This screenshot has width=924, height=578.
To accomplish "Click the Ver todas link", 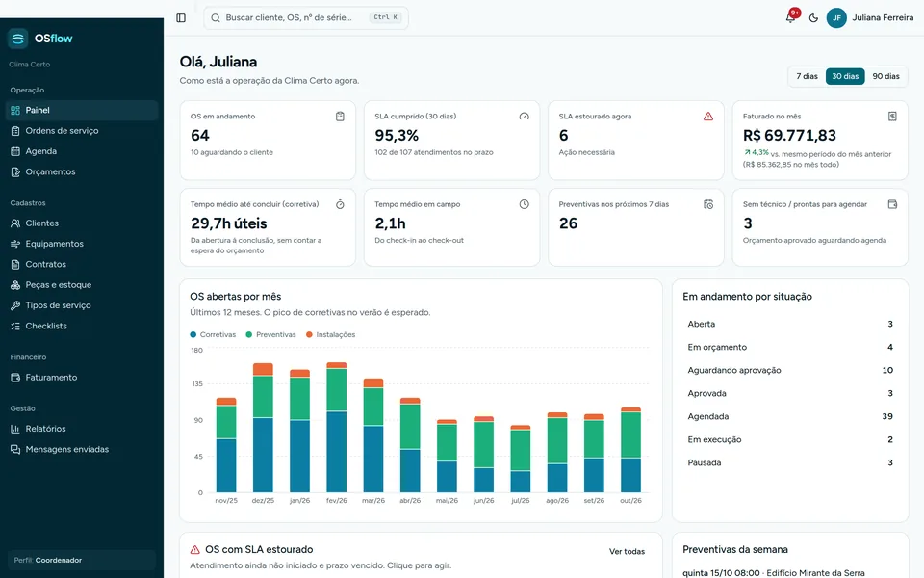I will [x=627, y=551].
